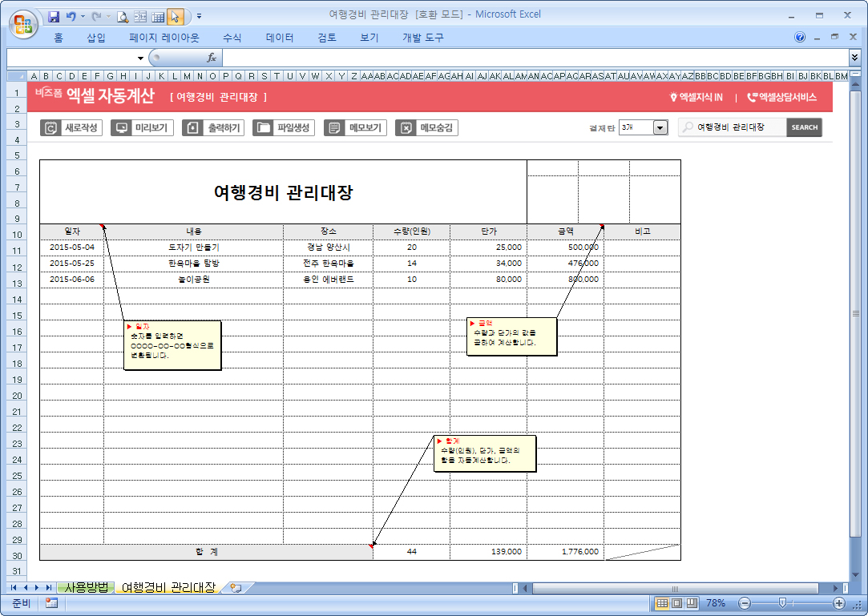Go to first sheet tab navigation arrow
The image size is (868, 616).
click(14, 588)
